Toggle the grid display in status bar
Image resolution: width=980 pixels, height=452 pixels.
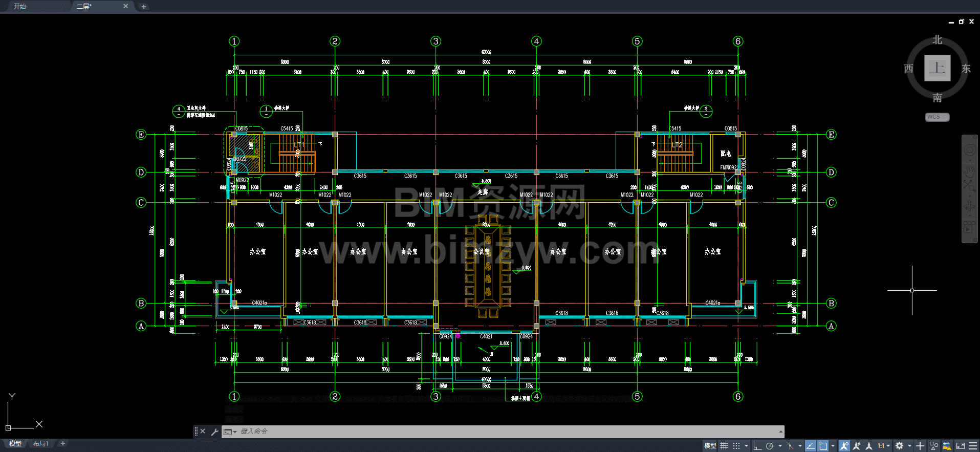click(724, 446)
